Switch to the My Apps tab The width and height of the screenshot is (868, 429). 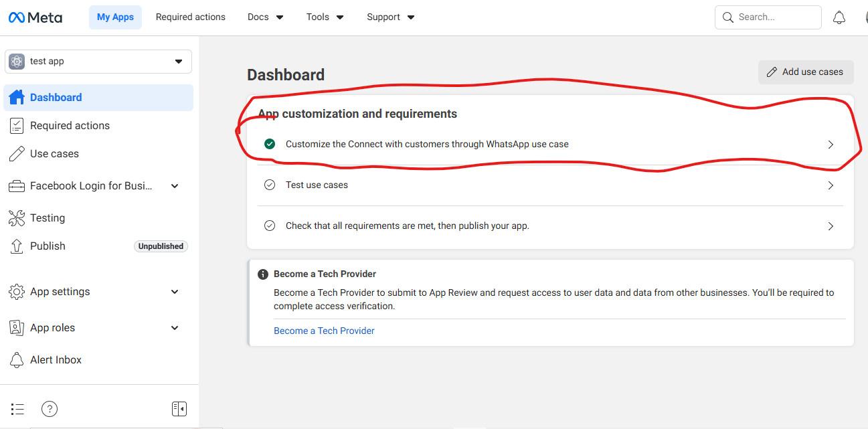point(115,17)
